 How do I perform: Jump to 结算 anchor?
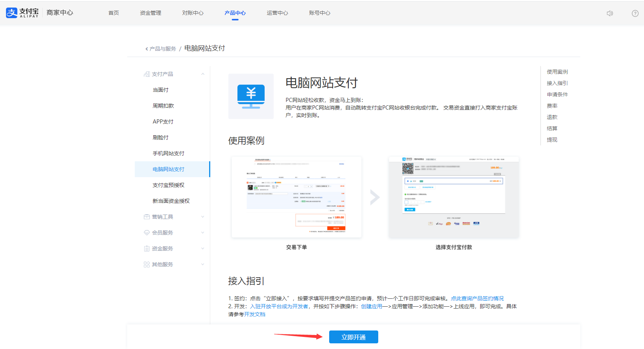click(x=552, y=128)
